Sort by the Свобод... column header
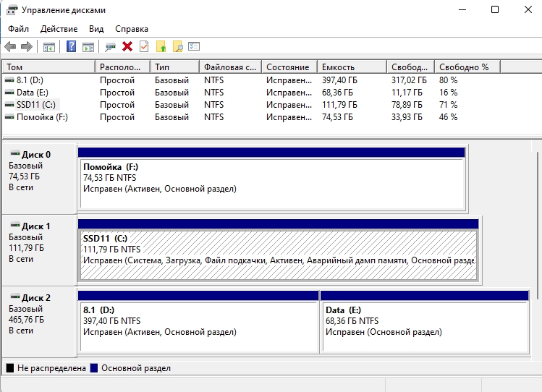542x392 pixels. point(410,67)
